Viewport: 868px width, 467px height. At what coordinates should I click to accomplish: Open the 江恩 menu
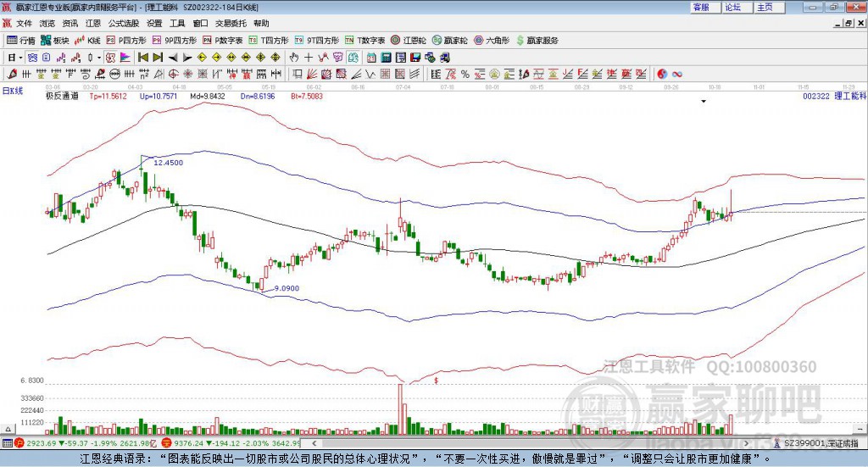coord(93,23)
